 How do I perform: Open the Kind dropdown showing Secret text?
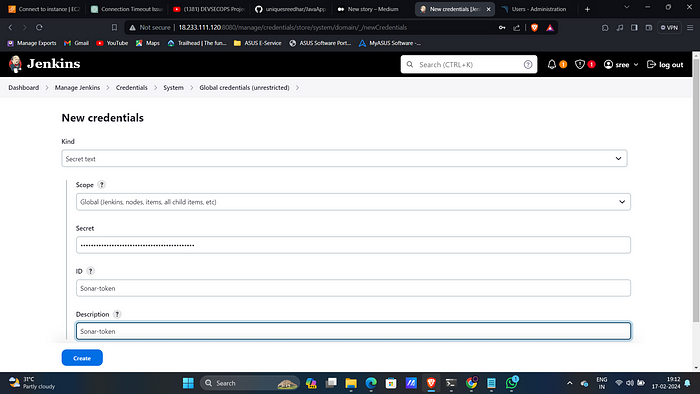344,158
